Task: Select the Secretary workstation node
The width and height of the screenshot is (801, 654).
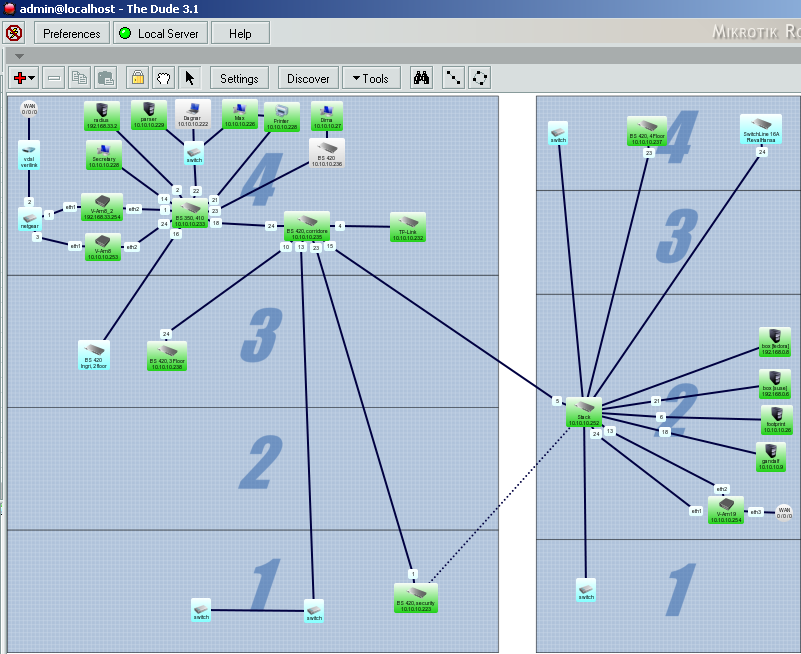Action: coord(104,155)
